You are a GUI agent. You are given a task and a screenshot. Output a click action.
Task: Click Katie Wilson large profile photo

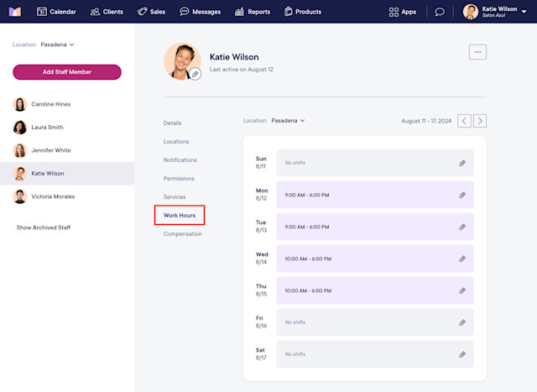tap(183, 61)
